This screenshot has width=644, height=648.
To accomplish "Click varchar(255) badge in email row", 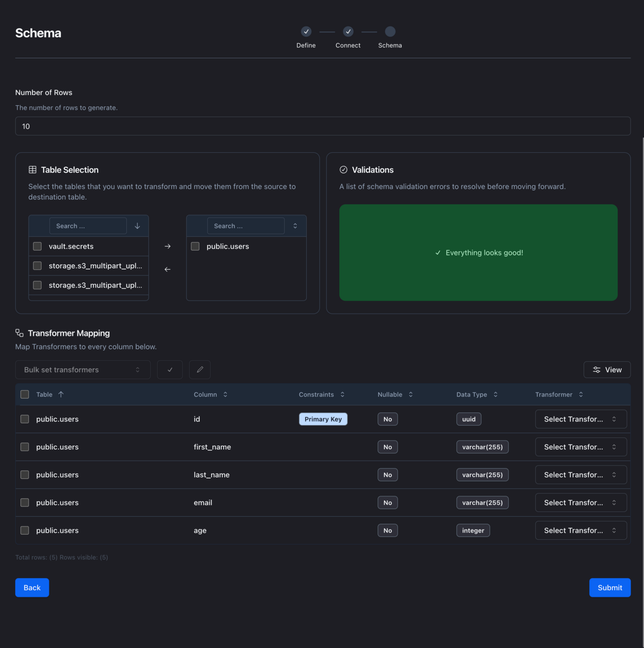I will tap(482, 503).
